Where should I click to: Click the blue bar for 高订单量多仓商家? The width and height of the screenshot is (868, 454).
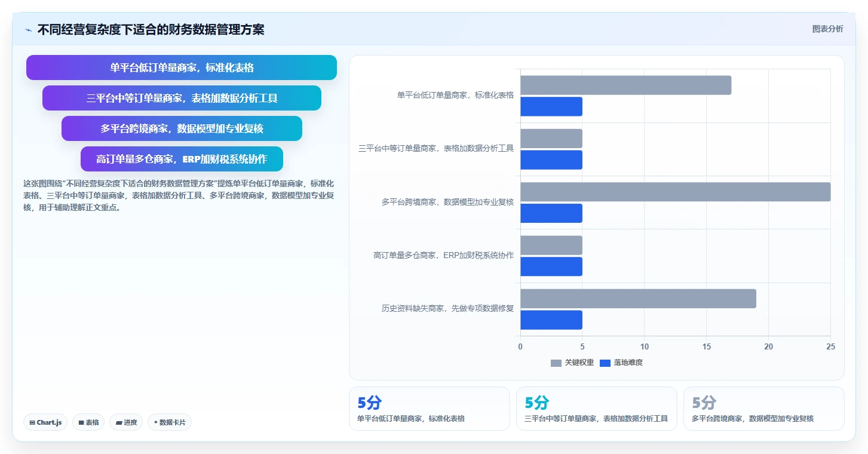(x=551, y=266)
